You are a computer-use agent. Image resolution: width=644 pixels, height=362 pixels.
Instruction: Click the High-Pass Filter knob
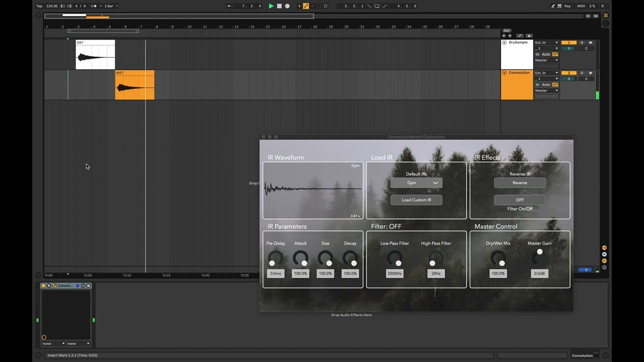436,258
